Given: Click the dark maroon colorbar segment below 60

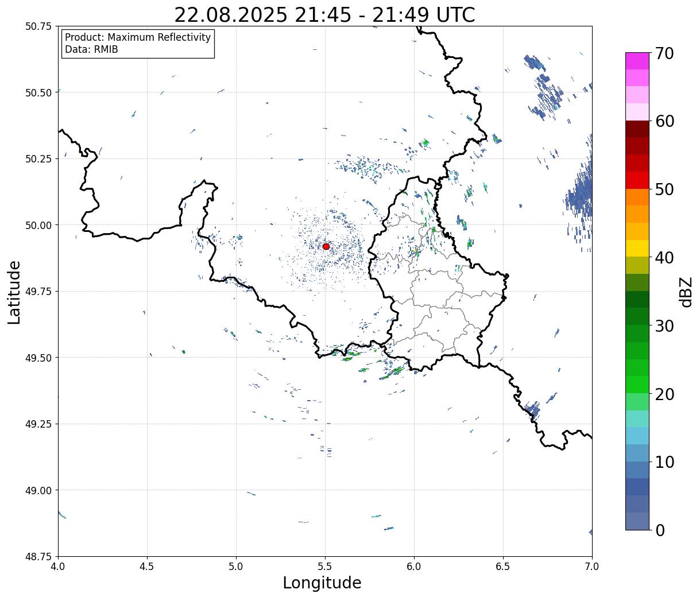Looking at the screenshot, I should pos(637,129).
